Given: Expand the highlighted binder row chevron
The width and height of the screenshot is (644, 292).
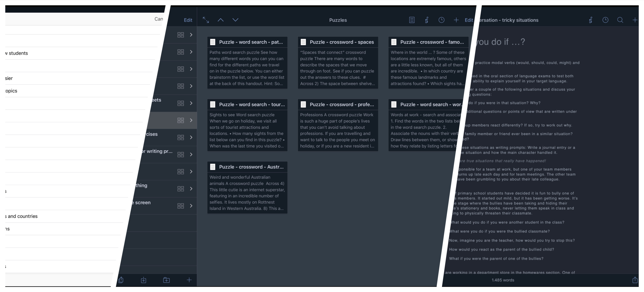Looking at the screenshot, I should [x=191, y=120].
